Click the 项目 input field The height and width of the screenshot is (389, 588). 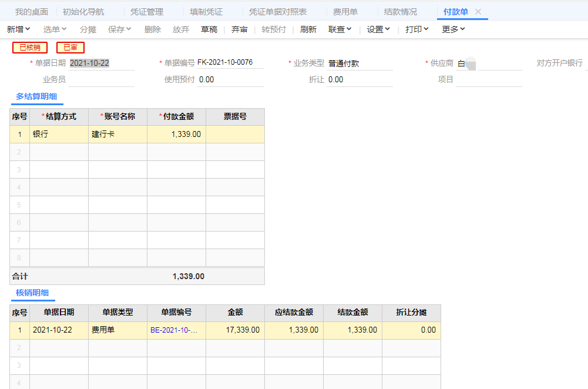point(489,79)
